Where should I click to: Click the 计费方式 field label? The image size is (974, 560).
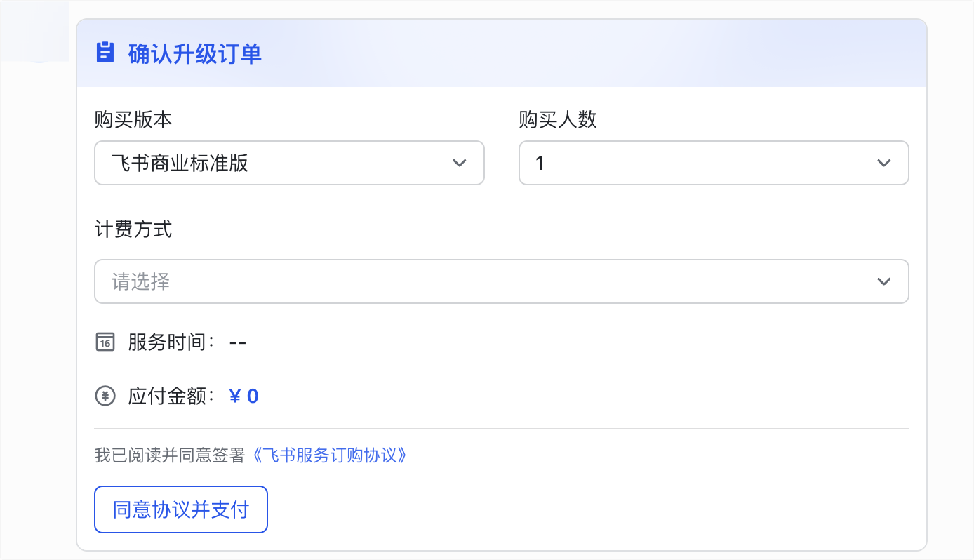133,229
